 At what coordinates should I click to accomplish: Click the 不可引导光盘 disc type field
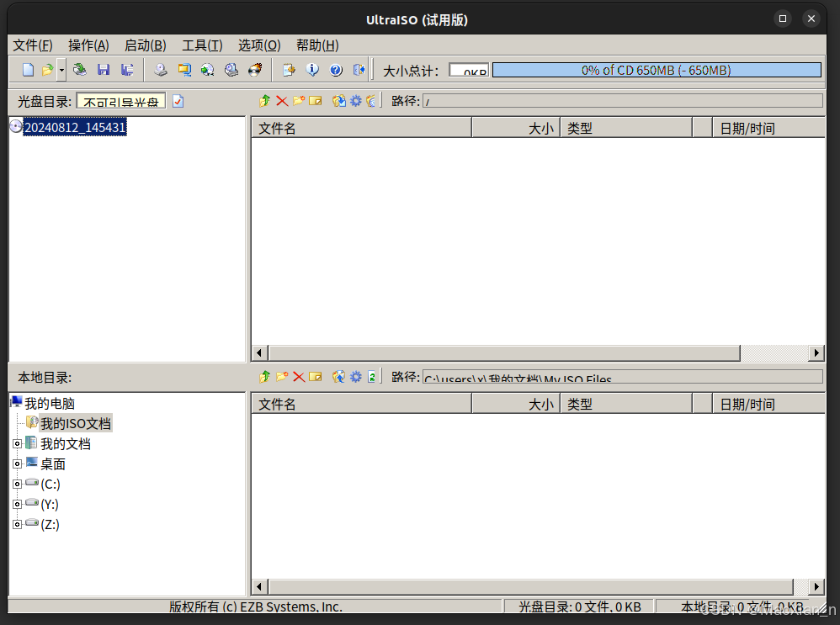coord(121,101)
